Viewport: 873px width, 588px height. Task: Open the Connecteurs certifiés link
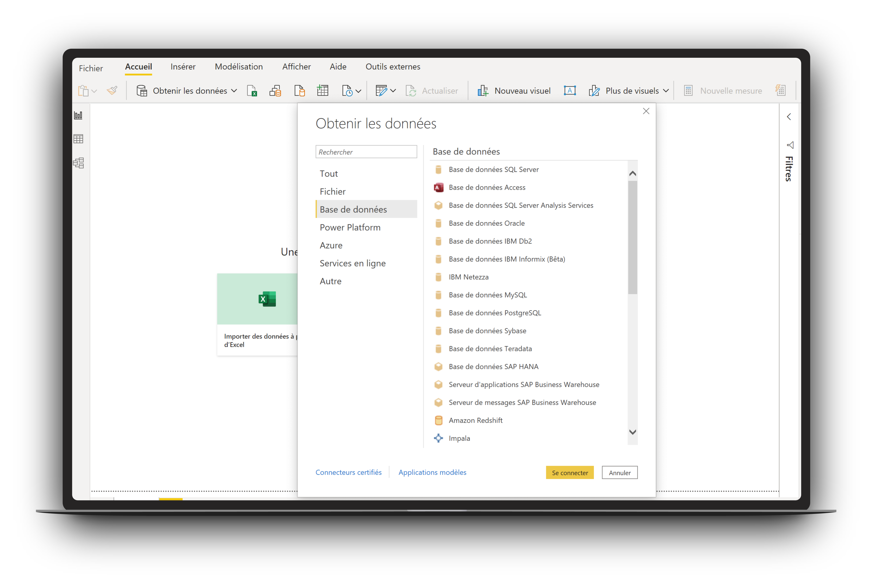[x=348, y=472]
